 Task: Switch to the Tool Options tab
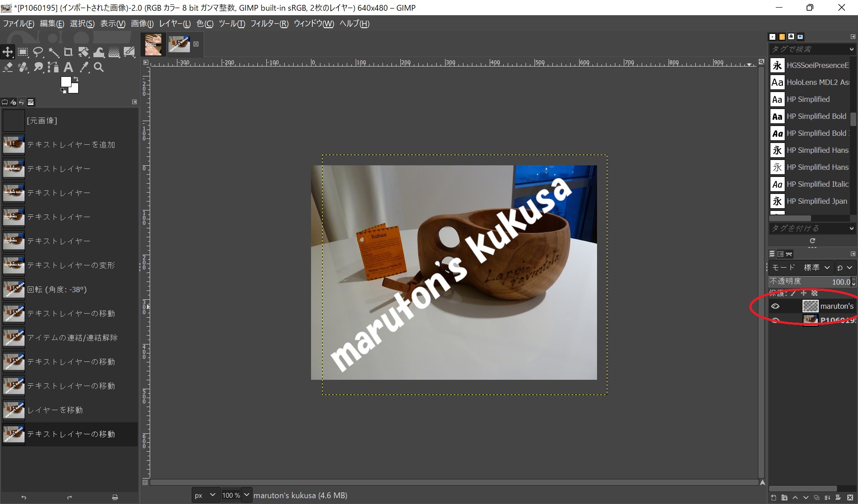pos(5,102)
